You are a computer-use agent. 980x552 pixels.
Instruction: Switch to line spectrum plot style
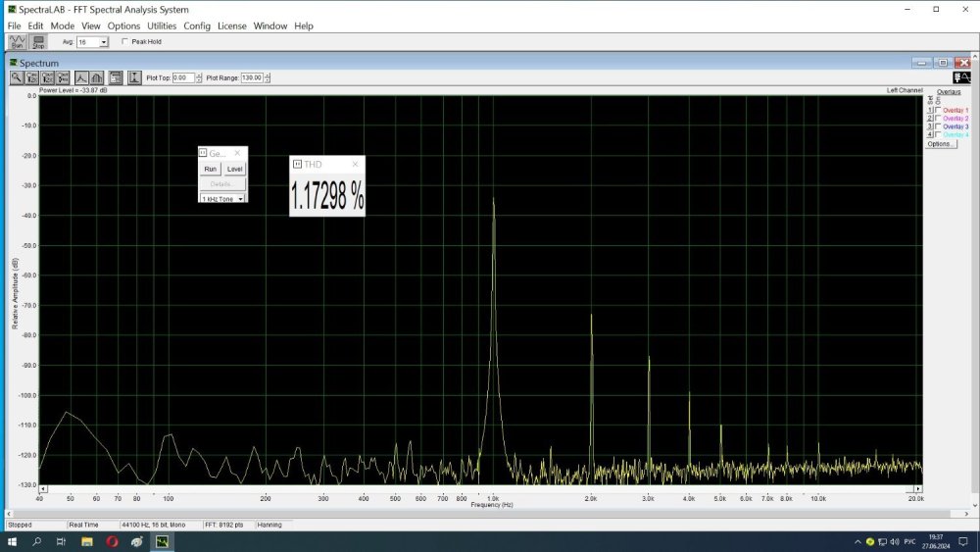[81, 77]
